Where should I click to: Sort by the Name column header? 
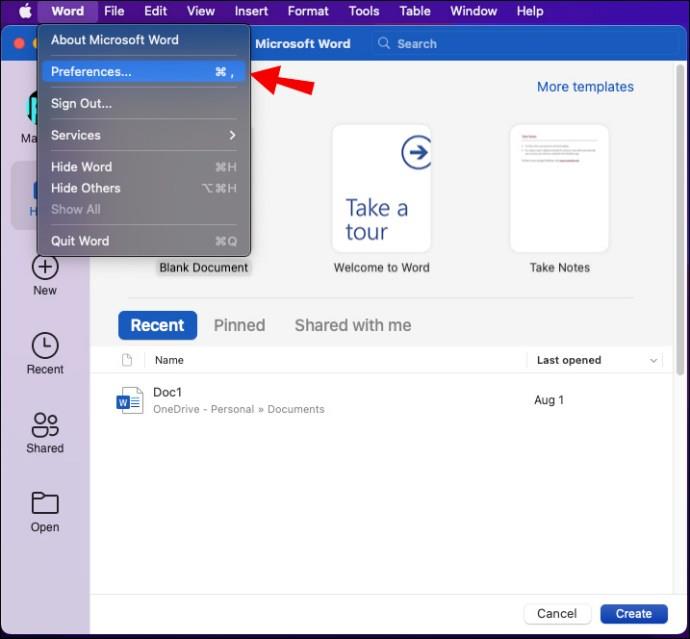[169, 360]
